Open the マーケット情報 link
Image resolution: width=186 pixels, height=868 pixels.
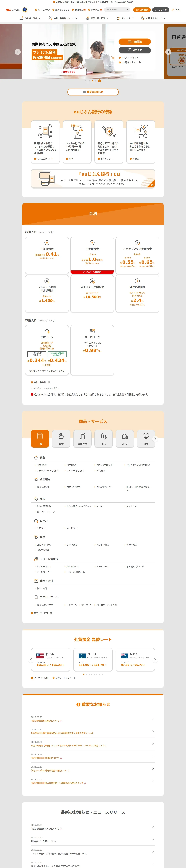pyautogui.click(x=40, y=678)
